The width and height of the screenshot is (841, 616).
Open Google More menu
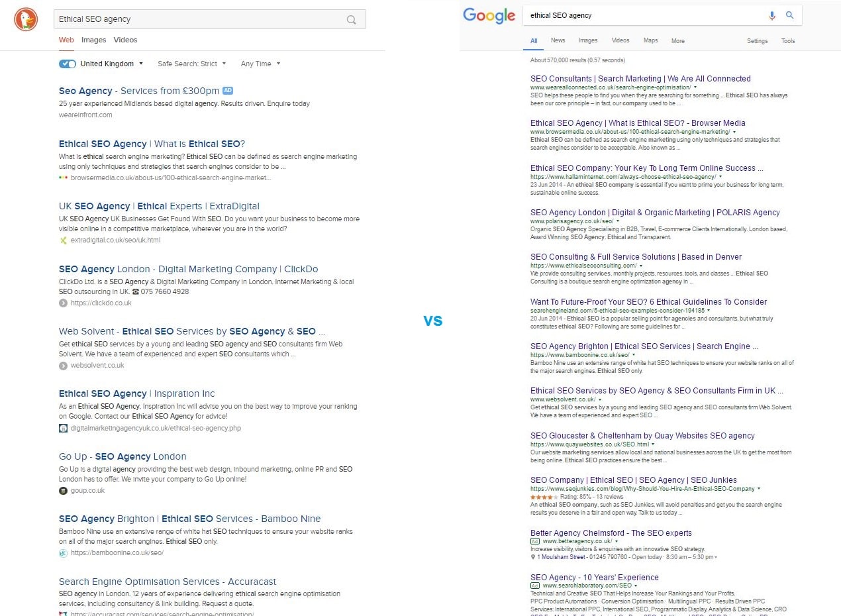(677, 41)
